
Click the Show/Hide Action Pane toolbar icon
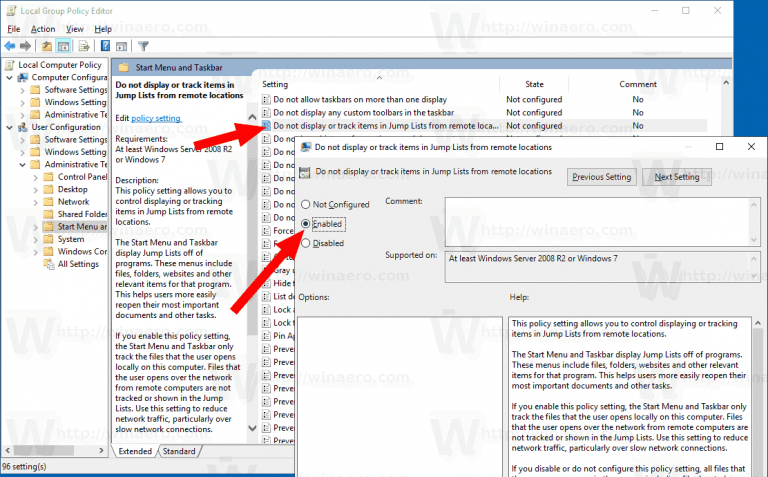(121, 46)
